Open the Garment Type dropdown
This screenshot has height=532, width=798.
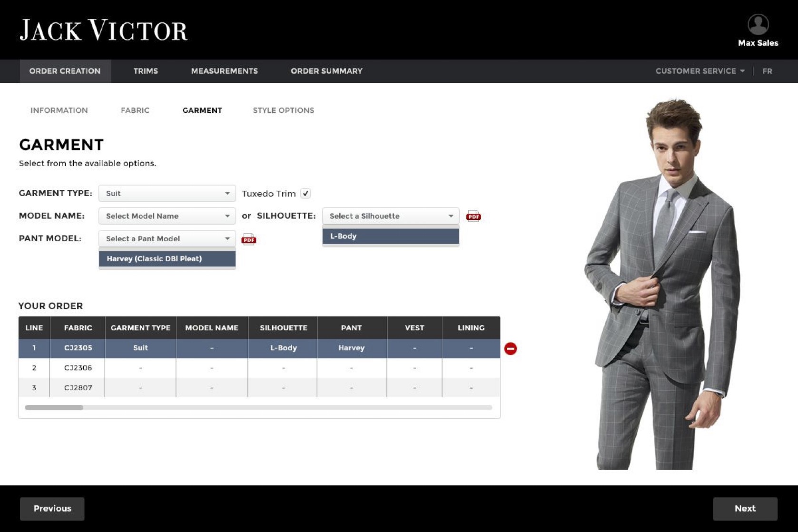tap(167, 194)
